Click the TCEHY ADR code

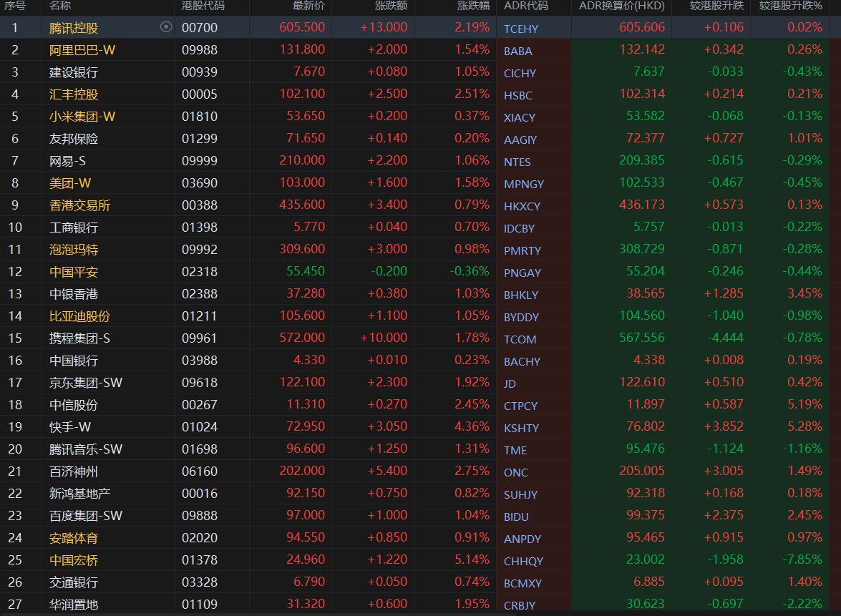[x=520, y=28]
